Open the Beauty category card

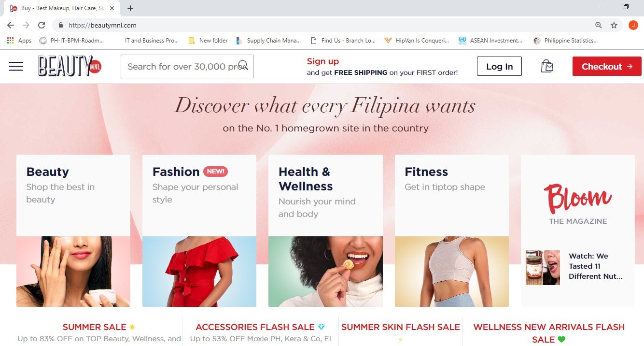tap(73, 231)
